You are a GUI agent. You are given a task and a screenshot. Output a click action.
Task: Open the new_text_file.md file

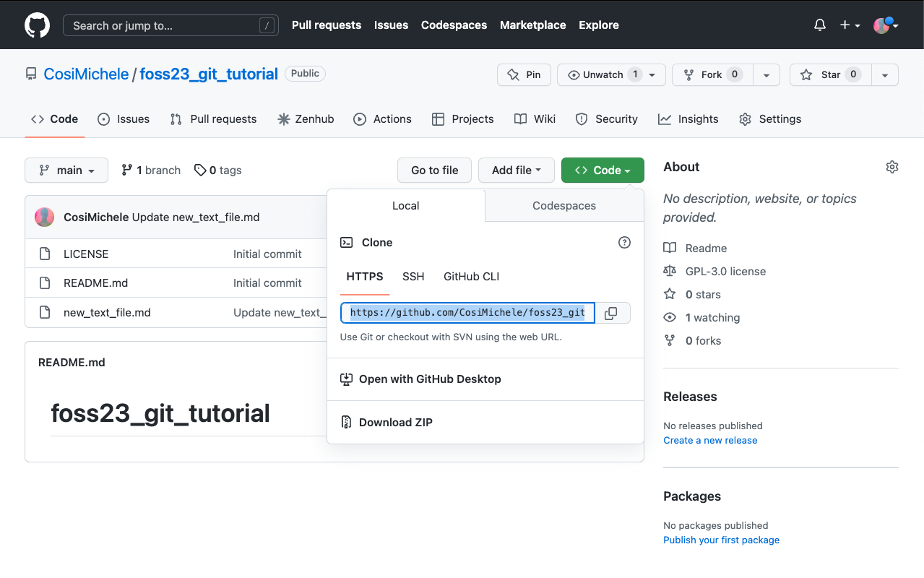pos(107,313)
